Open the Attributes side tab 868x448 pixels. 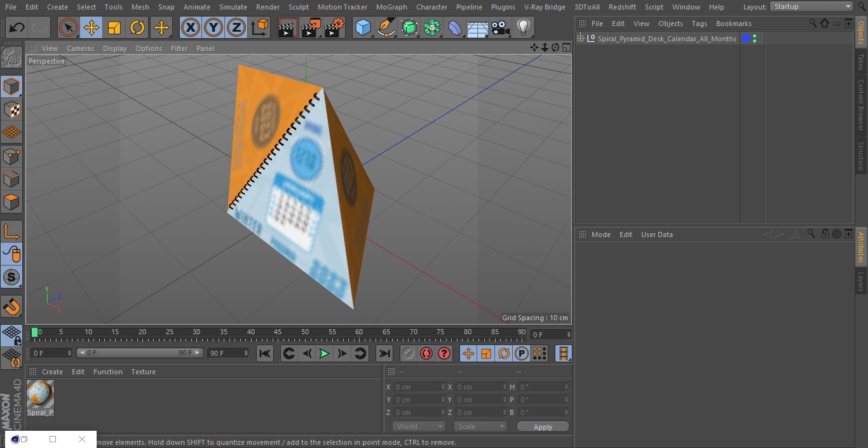point(861,247)
